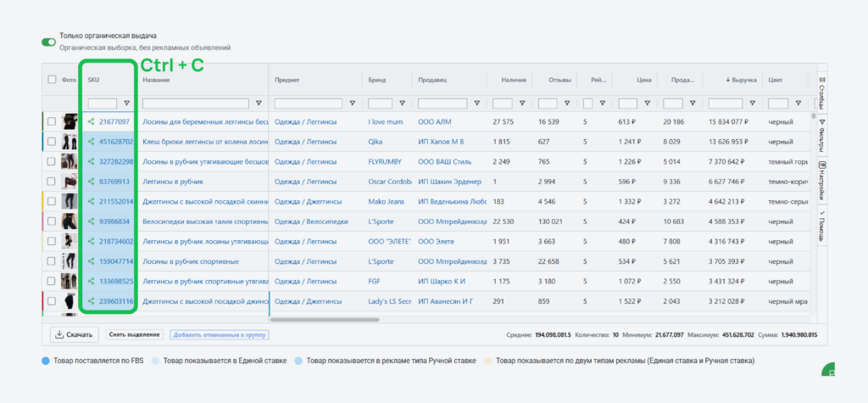Viewport: 868px width, 403px height.
Task: Check the select-all checkbox in table header
Action: (52, 80)
